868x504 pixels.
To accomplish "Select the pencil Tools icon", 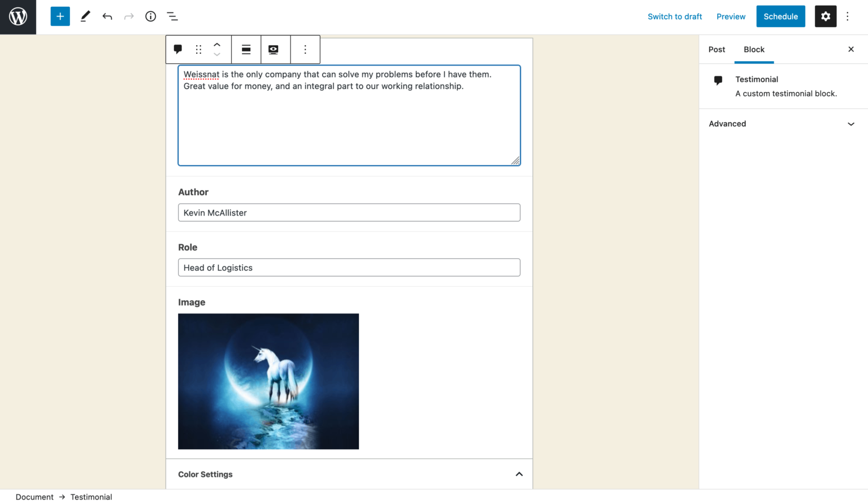I will (85, 16).
